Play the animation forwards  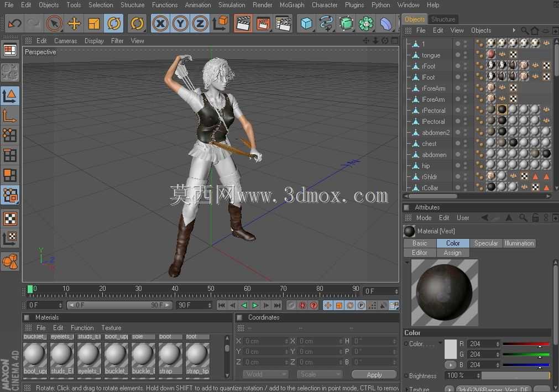(x=255, y=305)
